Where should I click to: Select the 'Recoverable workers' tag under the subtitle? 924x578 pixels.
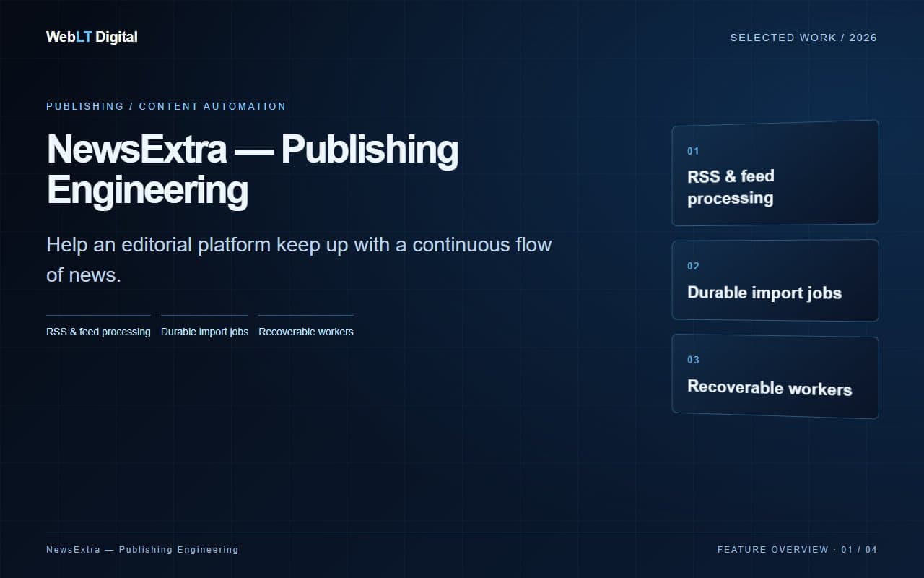306,327
